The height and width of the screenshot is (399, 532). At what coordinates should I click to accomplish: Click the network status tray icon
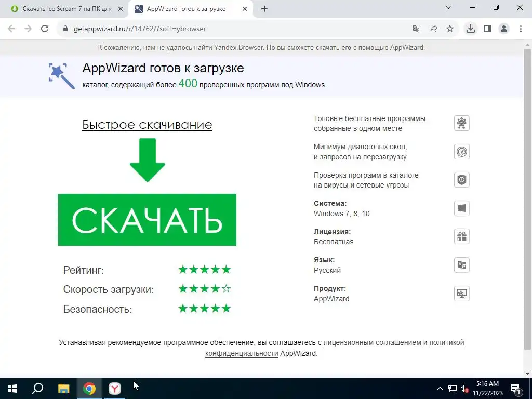(453, 389)
